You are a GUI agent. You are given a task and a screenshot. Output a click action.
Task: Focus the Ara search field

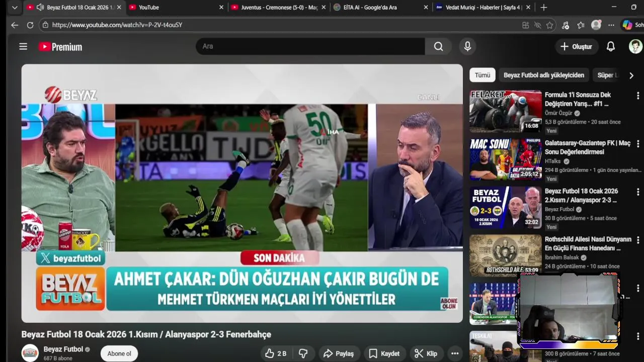[x=310, y=46]
